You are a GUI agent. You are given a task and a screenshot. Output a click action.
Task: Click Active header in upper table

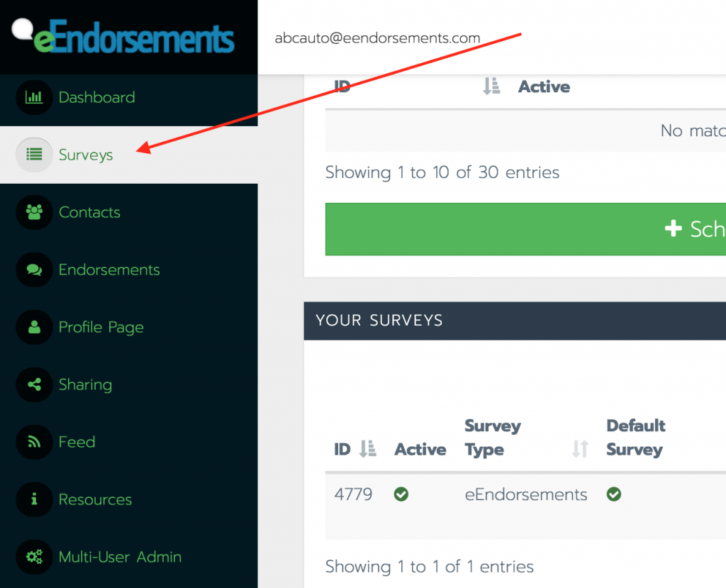coord(544,87)
